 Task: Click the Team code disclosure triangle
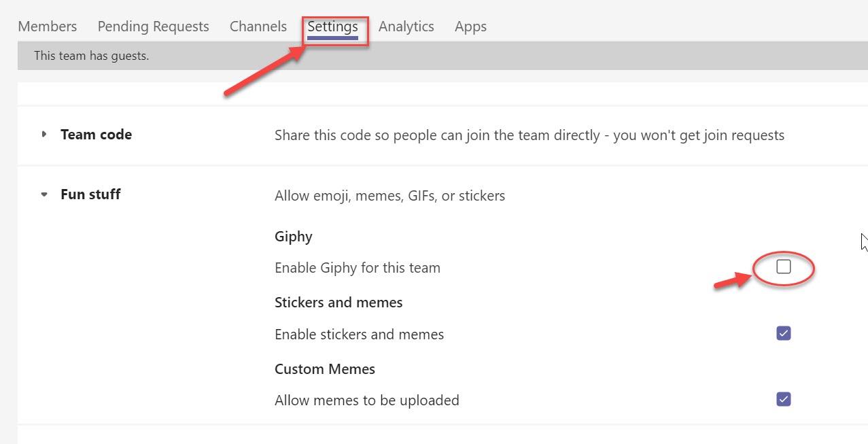tap(44, 135)
